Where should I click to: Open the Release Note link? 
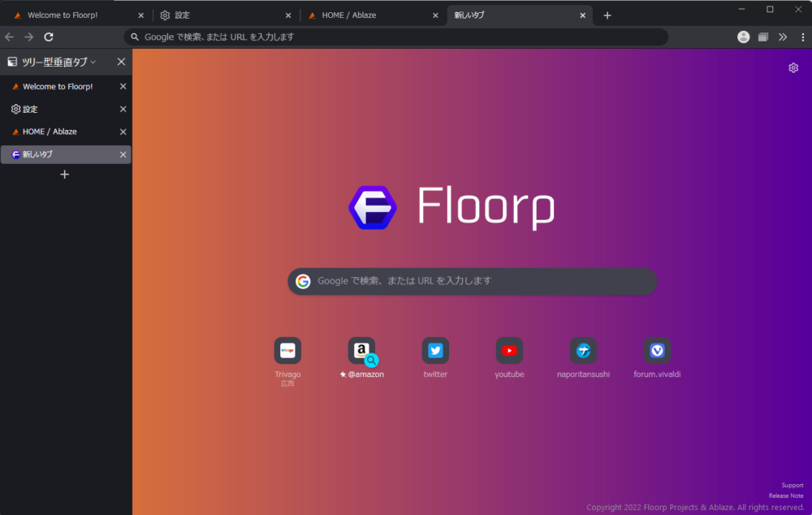tap(785, 496)
